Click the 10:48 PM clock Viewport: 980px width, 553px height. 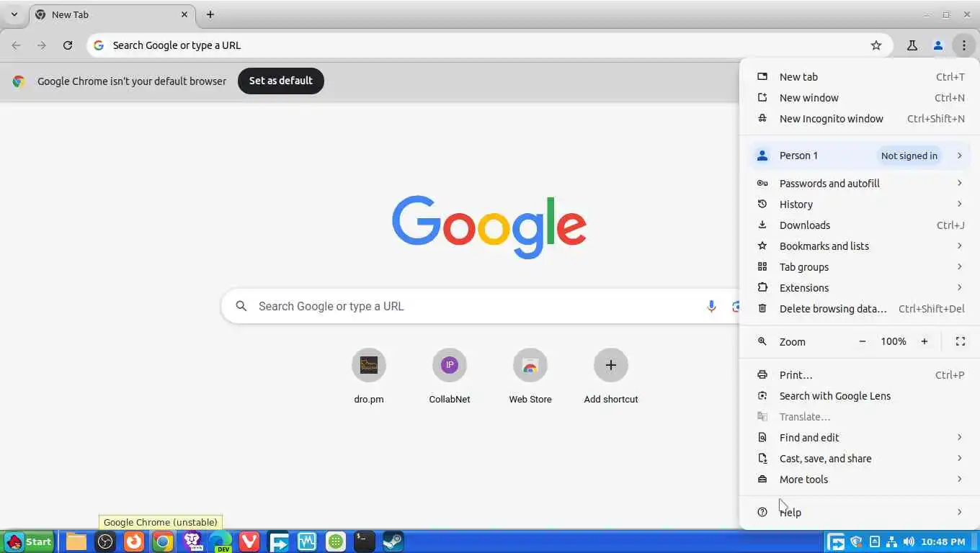pos(943,541)
